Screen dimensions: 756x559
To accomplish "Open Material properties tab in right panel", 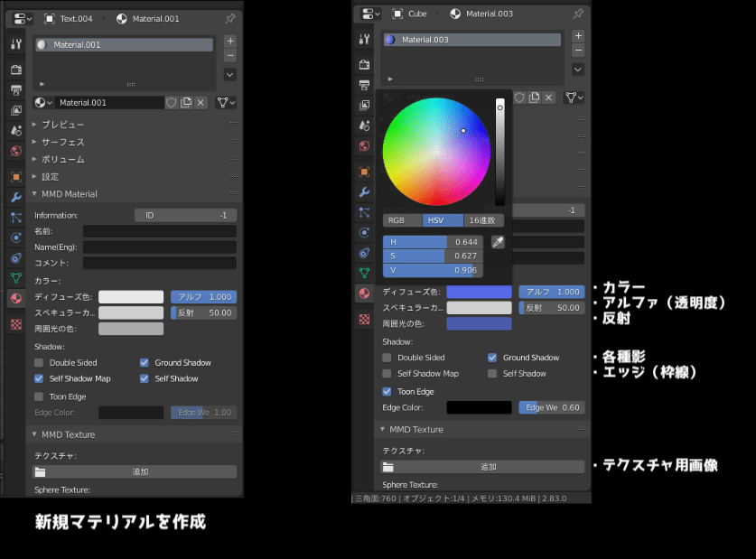I will 365,293.
